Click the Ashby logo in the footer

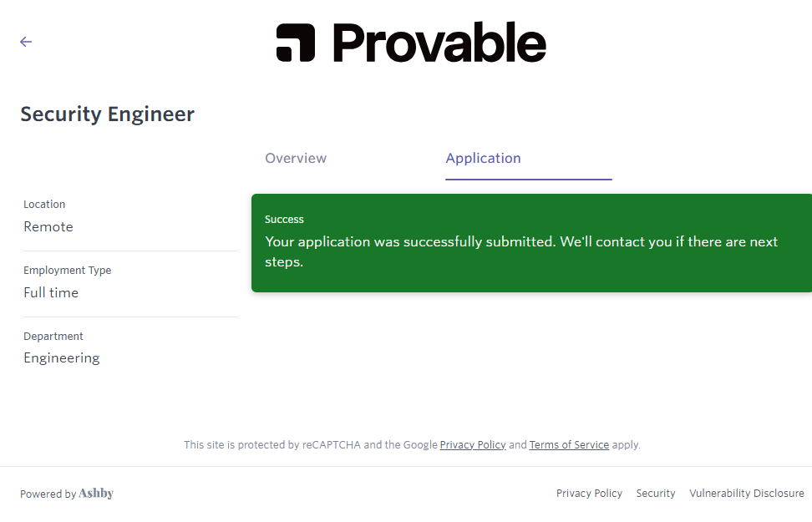(96, 494)
